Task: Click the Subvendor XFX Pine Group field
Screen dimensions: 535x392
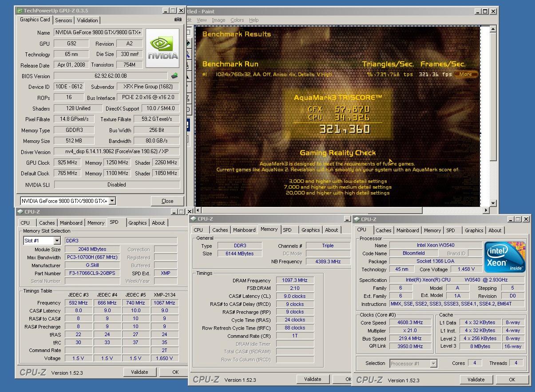Action: point(148,87)
